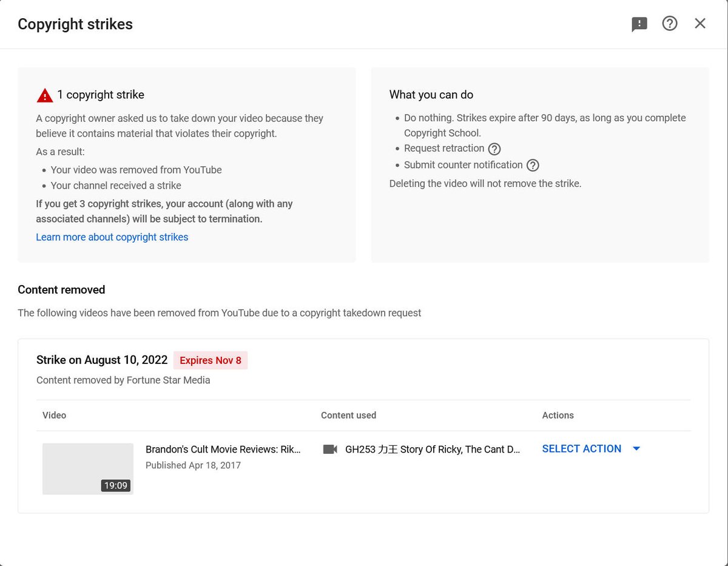Click the help icon beside Submit counter notification
The image size is (728, 566).
click(533, 165)
